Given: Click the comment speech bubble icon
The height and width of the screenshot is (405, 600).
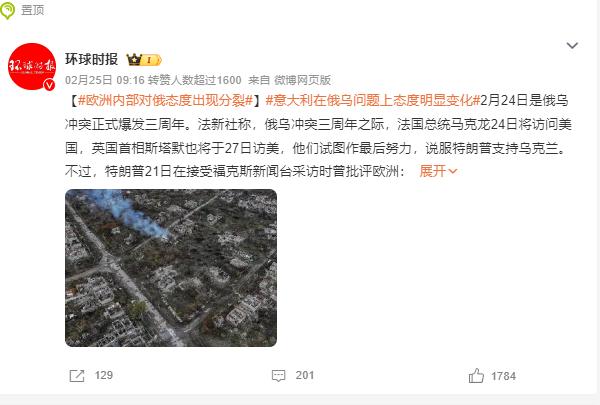Looking at the screenshot, I should point(279,376).
